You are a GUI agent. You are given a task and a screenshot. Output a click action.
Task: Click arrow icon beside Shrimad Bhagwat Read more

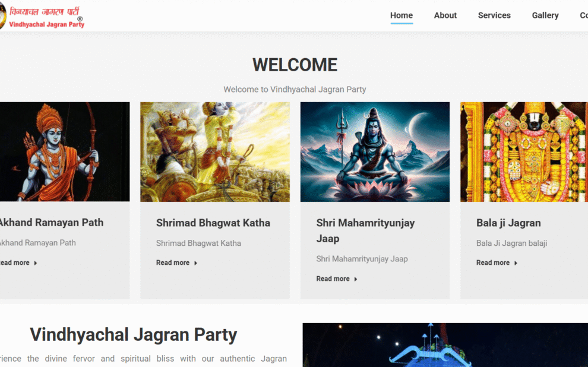pos(196,263)
